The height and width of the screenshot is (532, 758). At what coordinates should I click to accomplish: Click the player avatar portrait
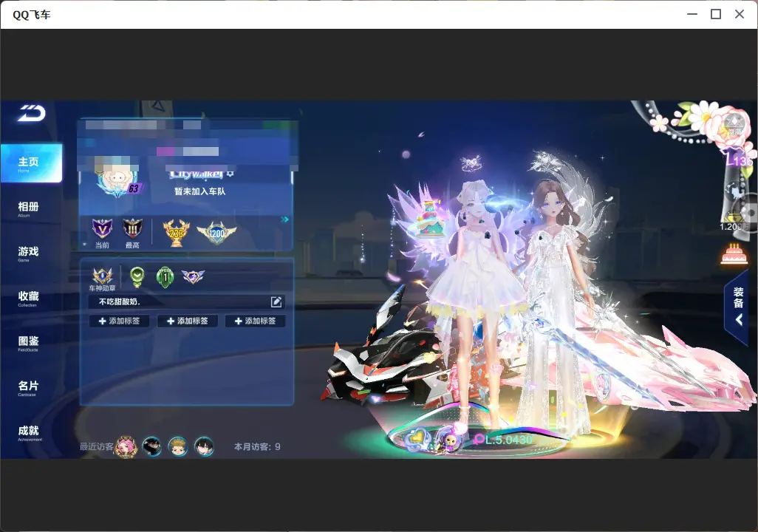click(114, 183)
